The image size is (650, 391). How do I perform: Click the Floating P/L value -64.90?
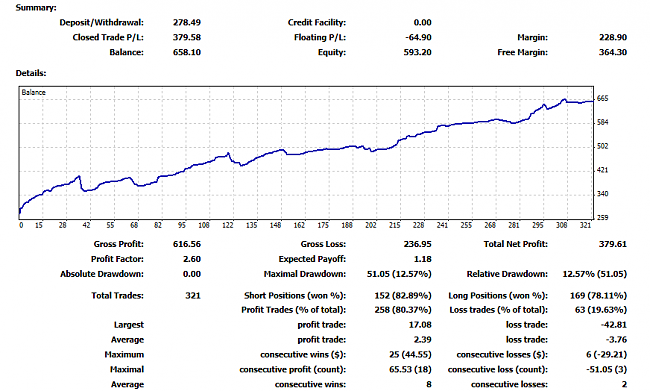418,37
